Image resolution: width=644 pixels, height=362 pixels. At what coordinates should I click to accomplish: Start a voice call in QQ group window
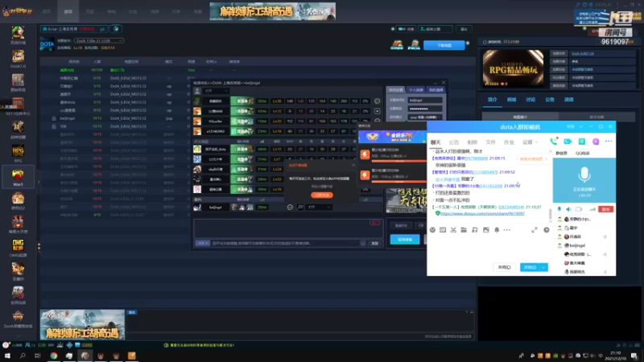[554, 142]
